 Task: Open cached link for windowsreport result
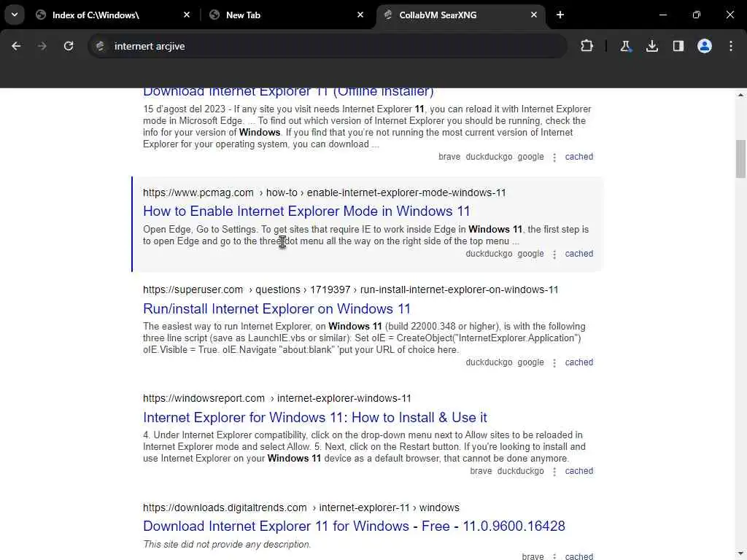(x=578, y=471)
